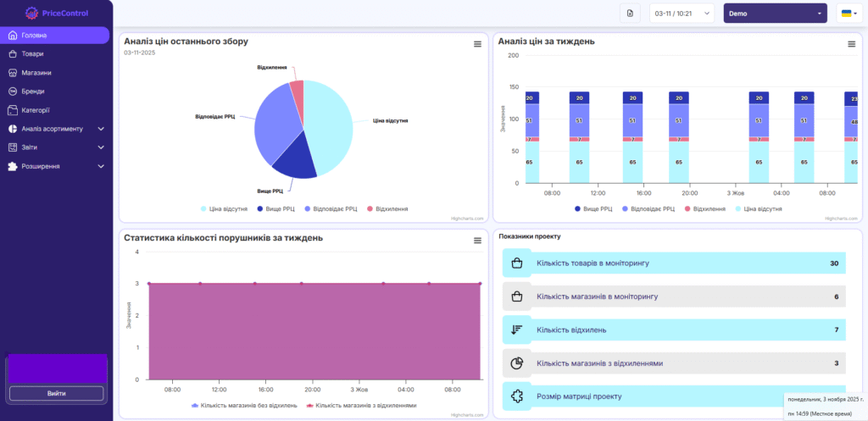
Task: Click the shopping bag icon for products in monitoring
Action: pyautogui.click(x=516, y=263)
